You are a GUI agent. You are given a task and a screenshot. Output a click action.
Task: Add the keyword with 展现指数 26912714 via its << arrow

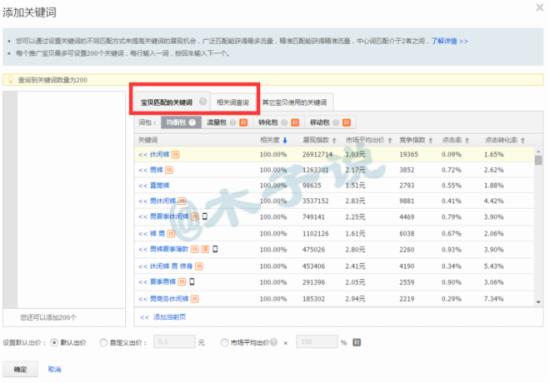pyautogui.click(x=143, y=155)
